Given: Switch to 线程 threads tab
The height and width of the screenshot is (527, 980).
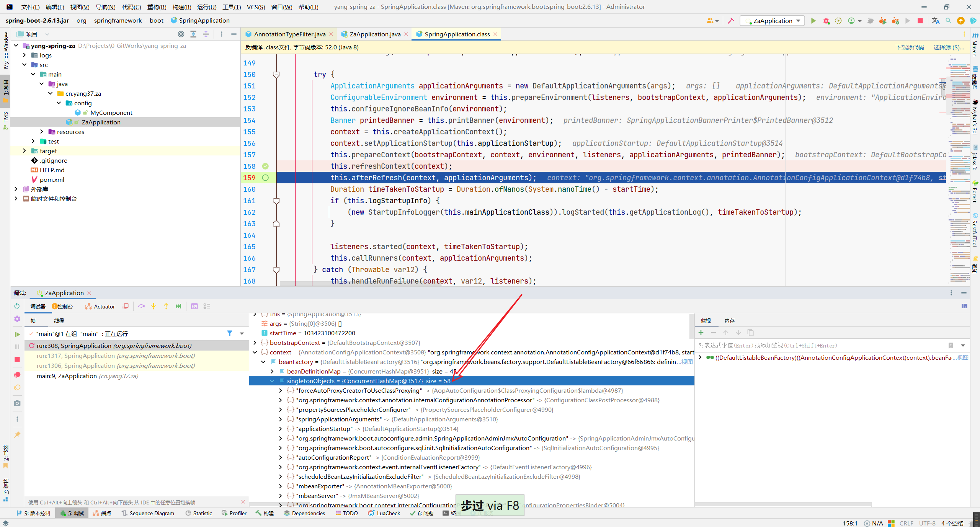Looking at the screenshot, I should click(59, 320).
